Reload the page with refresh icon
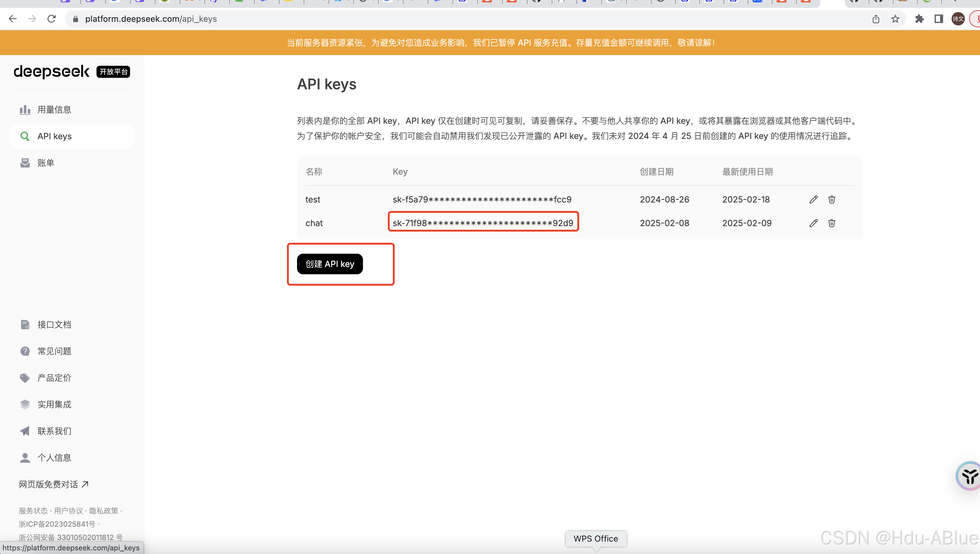Image resolution: width=980 pixels, height=554 pixels. 52,19
